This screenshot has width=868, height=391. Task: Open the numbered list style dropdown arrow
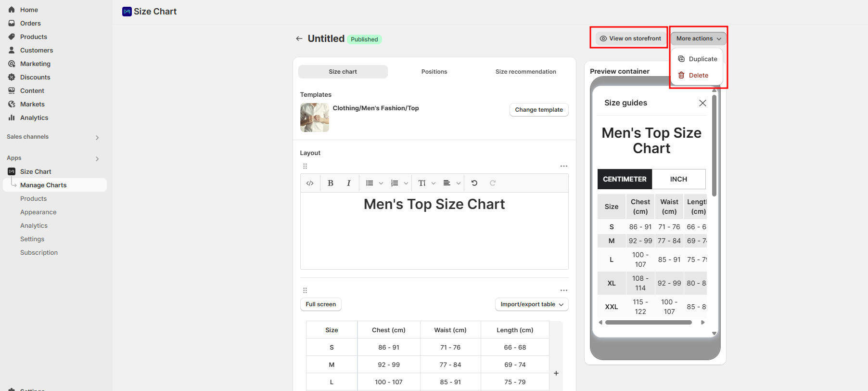[406, 183]
